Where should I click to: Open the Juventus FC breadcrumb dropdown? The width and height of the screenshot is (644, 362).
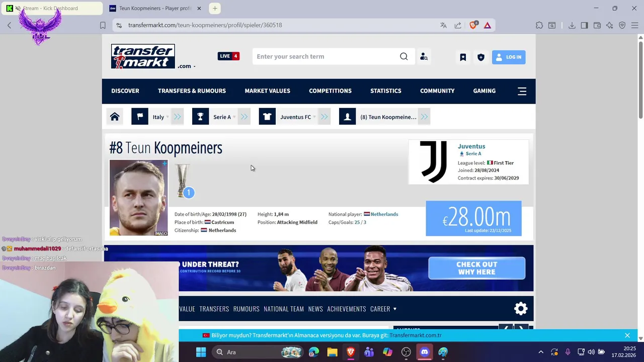click(x=298, y=117)
